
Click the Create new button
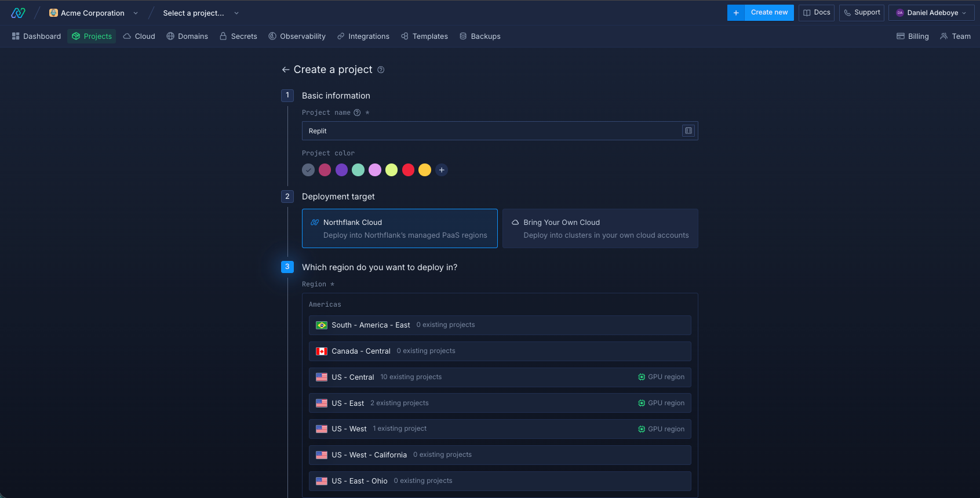(x=769, y=13)
